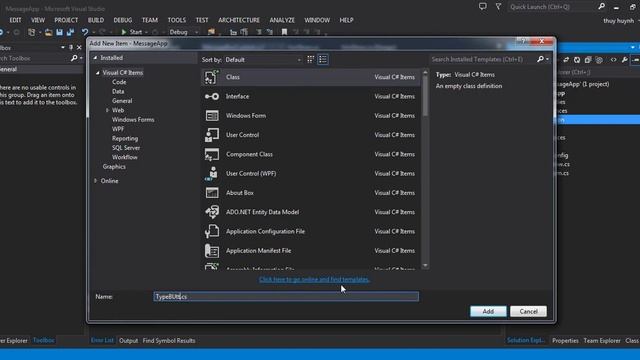This screenshot has height=360, width=640.
Task: Open the Sort by Default dropdown
Action: click(263, 60)
